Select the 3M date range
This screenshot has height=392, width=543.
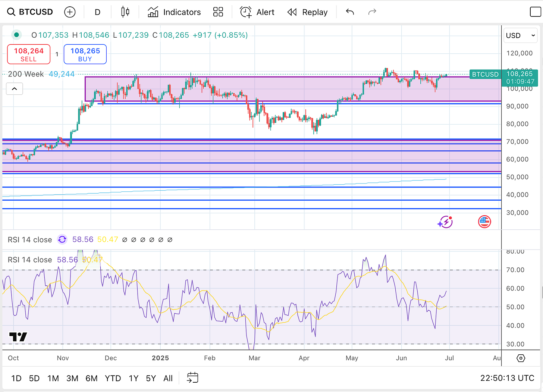(72, 378)
